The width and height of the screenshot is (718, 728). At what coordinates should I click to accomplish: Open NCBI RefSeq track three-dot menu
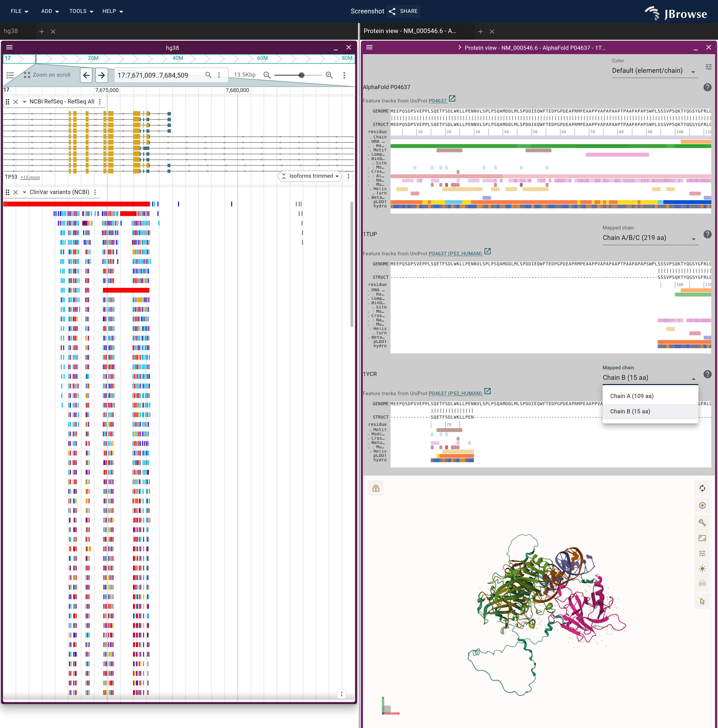100,102
